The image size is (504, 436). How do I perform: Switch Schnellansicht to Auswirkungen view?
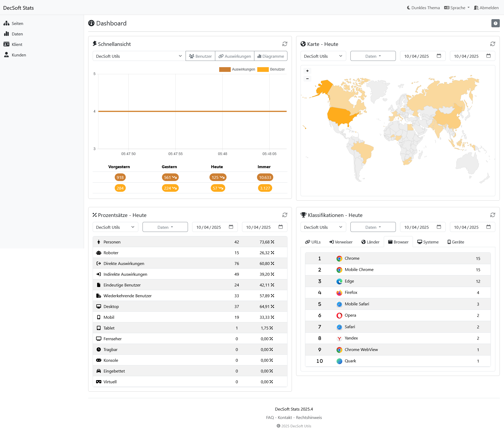point(234,56)
